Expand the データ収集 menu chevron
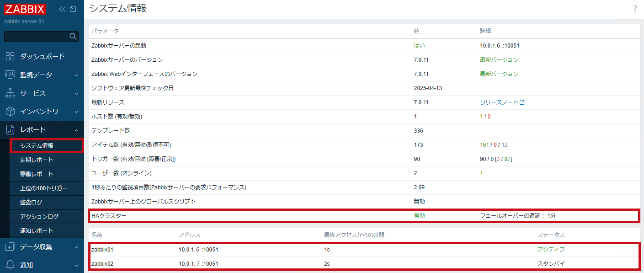Image resolution: width=644 pixels, height=273 pixels. point(76,247)
